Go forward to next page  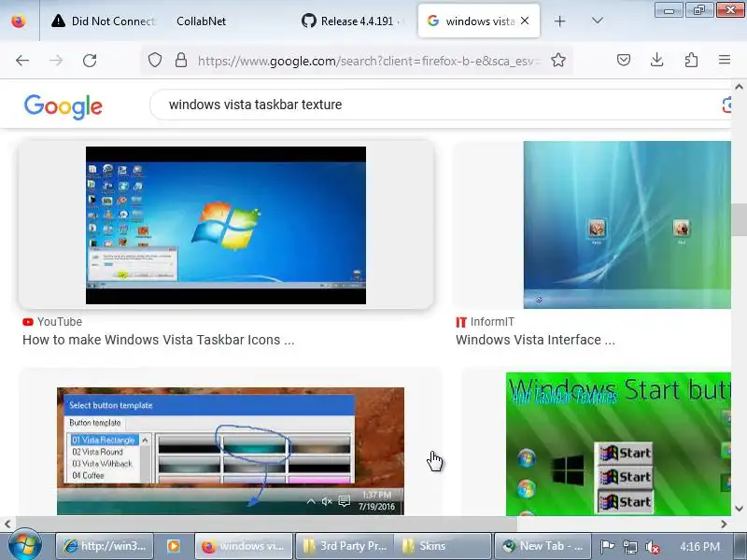[56, 61]
